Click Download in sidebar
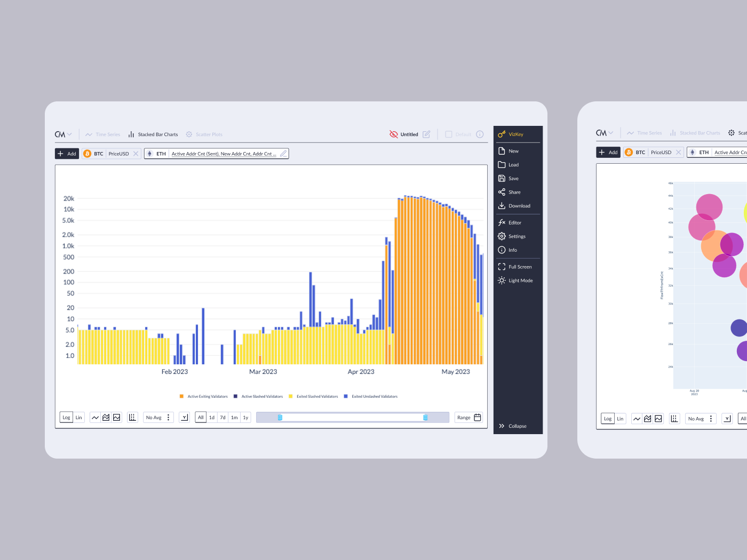The width and height of the screenshot is (747, 560). [x=514, y=206]
